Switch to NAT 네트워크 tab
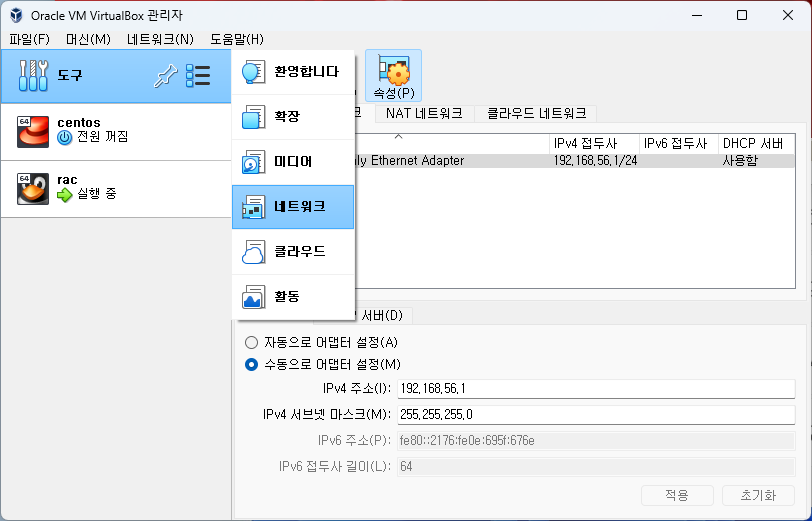The width and height of the screenshot is (812, 521). tap(424, 113)
